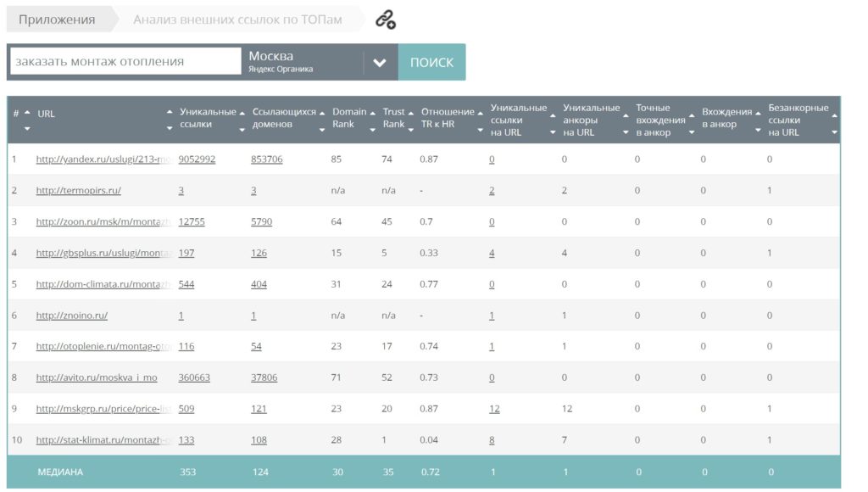Sort Вхождения в анкор column ascending

click(758, 113)
